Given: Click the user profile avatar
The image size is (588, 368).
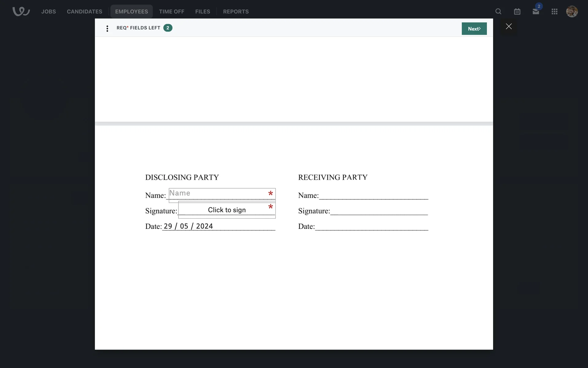Looking at the screenshot, I should [571, 11].
